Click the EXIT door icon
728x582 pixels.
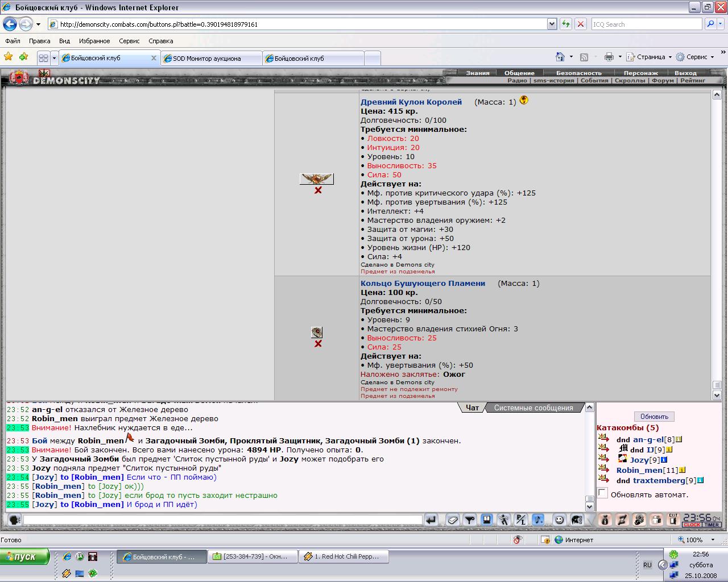673,519
